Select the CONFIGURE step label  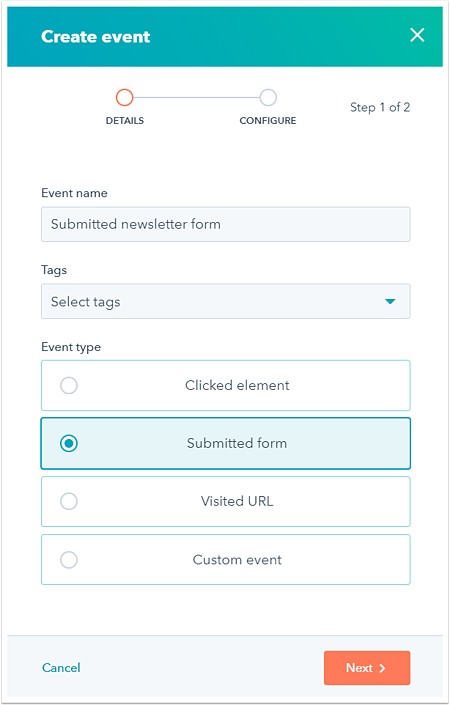[x=268, y=120]
